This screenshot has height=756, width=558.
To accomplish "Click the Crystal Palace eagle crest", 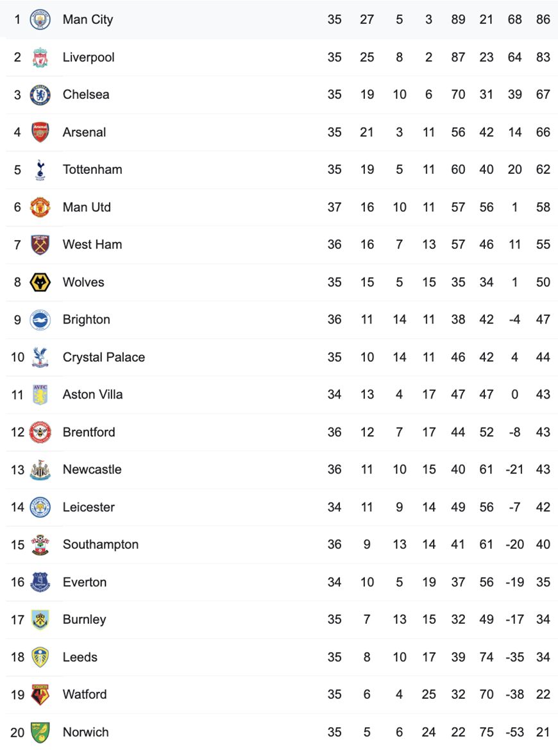I will coord(40,357).
